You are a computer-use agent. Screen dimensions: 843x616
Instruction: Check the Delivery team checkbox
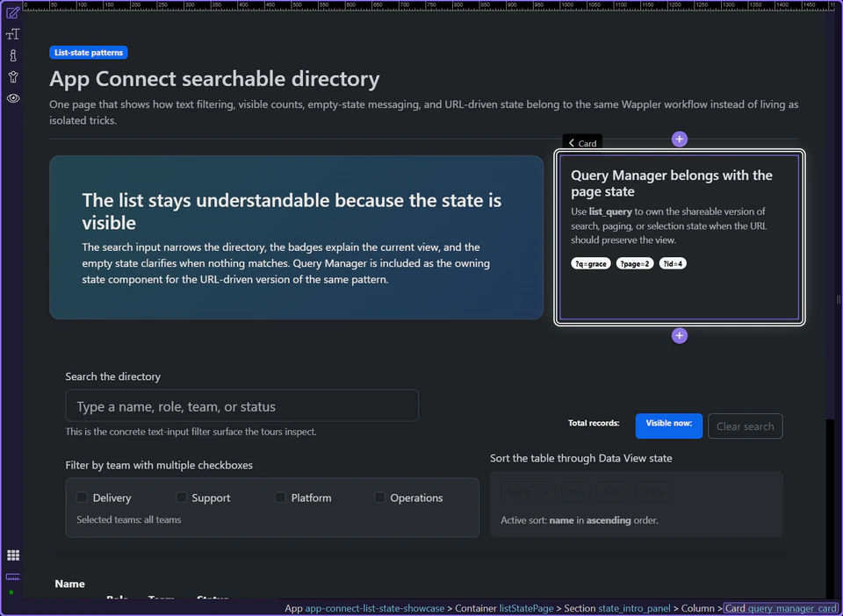coord(82,498)
